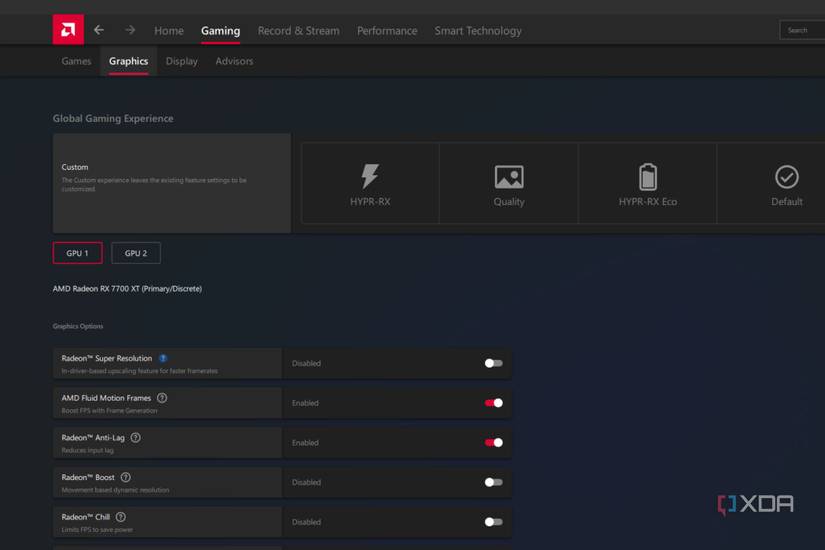Turn off Radeon Anti-Lag switch
This screenshot has width=825, height=550.
coord(493,443)
